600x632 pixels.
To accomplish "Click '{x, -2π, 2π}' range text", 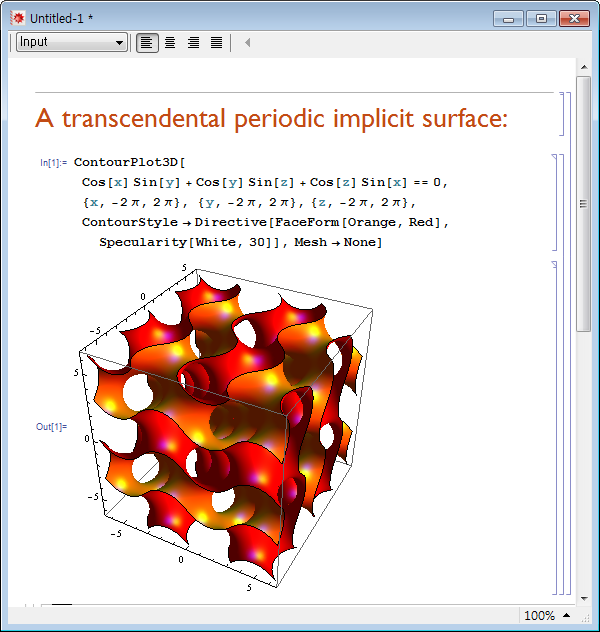I will click(132, 202).
